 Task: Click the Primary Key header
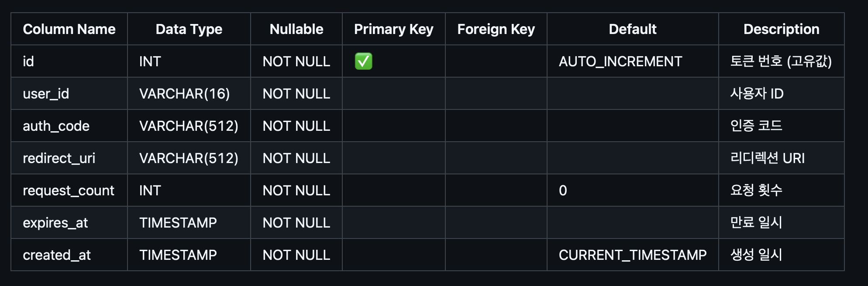click(x=393, y=29)
